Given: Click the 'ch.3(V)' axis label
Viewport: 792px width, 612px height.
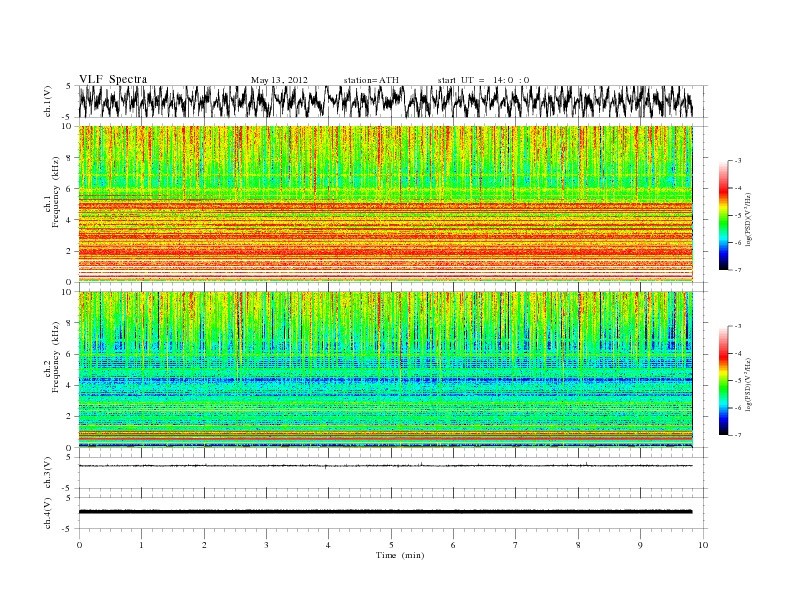Looking at the screenshot, I should [48, 473].
